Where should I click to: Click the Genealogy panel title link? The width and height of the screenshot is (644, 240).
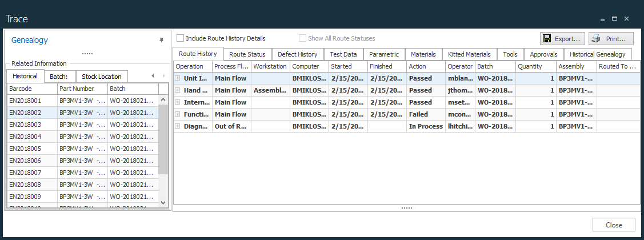pos(30,40)
